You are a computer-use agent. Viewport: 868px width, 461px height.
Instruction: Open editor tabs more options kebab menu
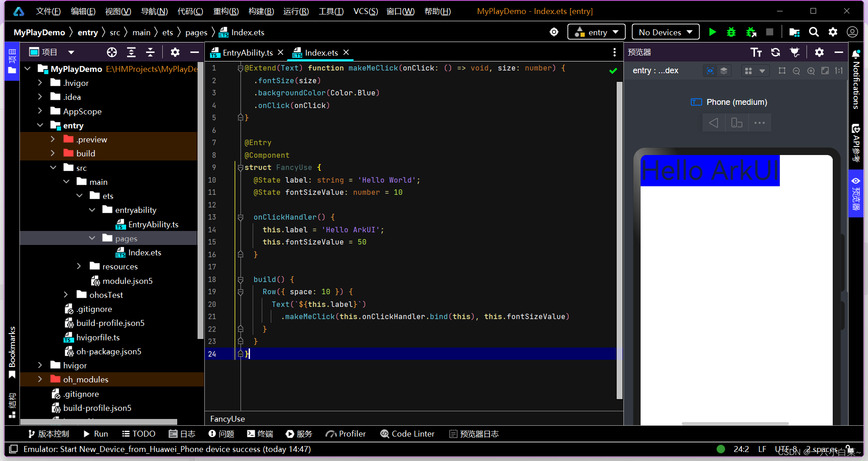click(x=614, y=52)
